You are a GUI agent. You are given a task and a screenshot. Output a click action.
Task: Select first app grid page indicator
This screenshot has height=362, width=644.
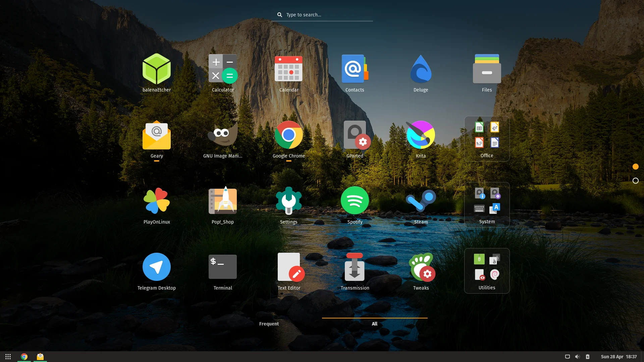pyautogui.click(x=635, y=167)
